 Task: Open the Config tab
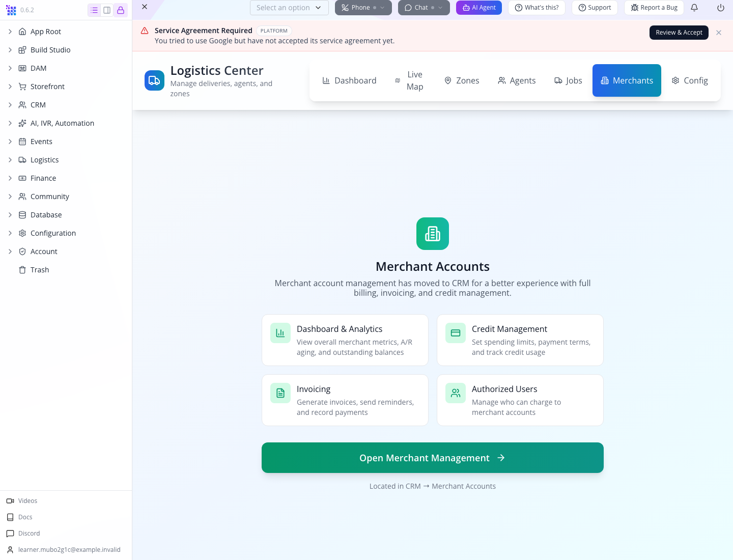690,80
